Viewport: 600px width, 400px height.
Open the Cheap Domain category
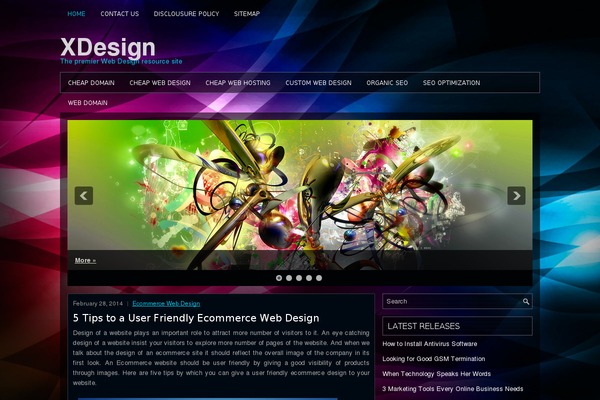pyautogui.click(x=91, y=83)
